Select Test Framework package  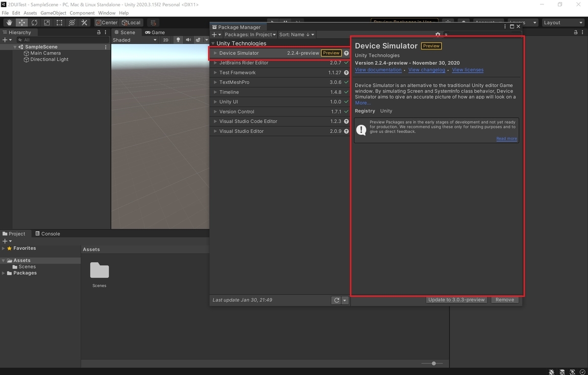(280, 72)
